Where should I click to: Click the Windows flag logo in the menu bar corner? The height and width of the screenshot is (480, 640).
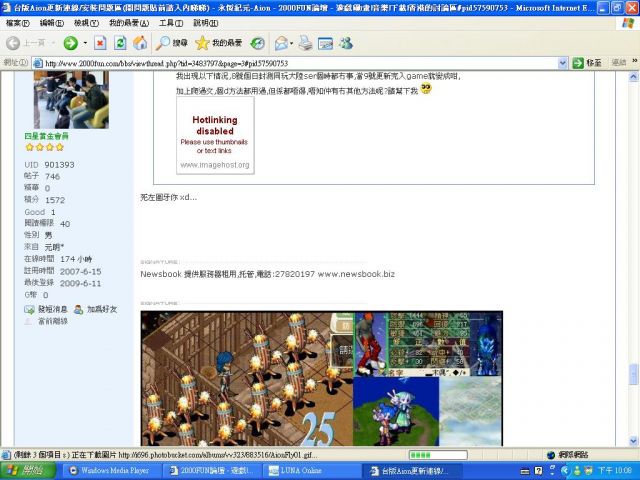pos(627,23)
